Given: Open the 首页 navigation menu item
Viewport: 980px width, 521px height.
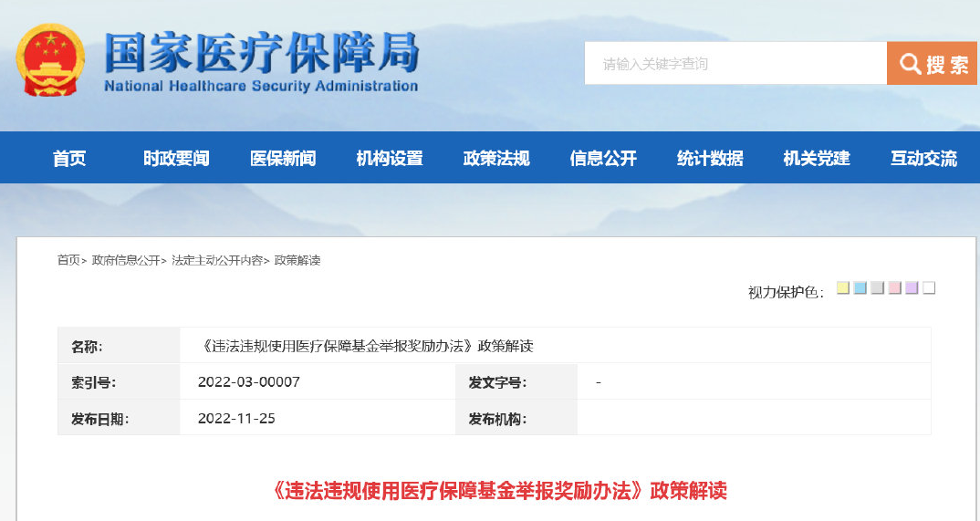Looking at the screenshot, I should pyautogui.click(x=69, y=158).
